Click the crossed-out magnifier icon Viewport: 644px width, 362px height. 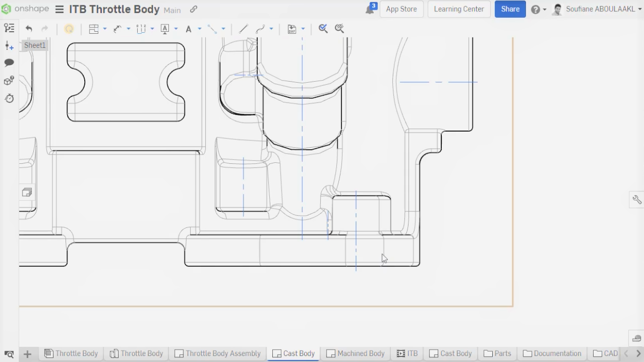coord(339,29)
